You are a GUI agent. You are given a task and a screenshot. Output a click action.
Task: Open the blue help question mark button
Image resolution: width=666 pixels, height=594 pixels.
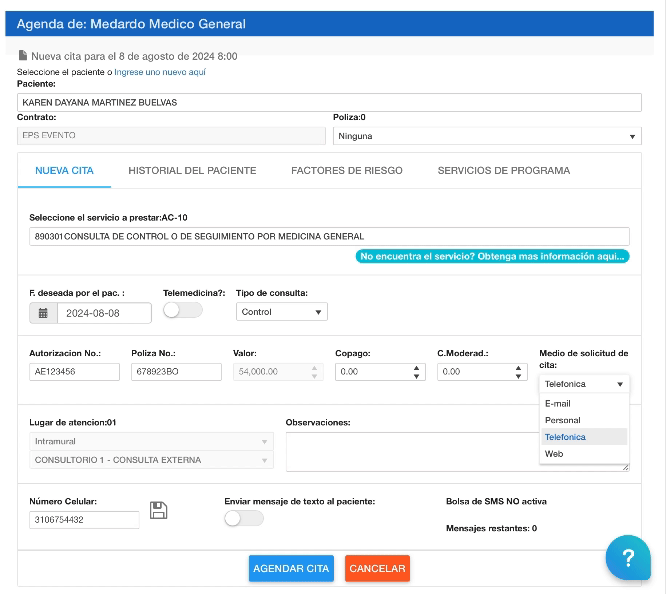pos(627,557)
